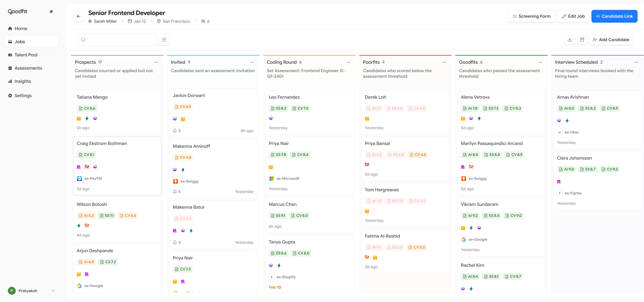Open Marcus Chen's candidate card

(309, 215)
